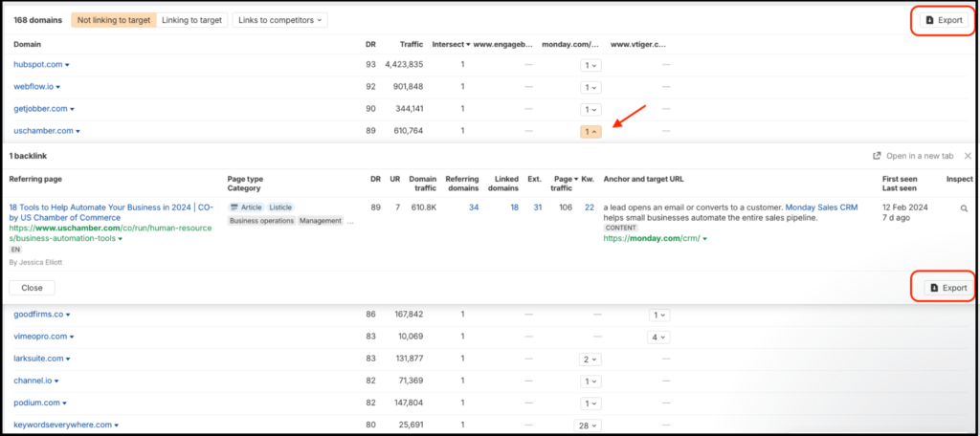Sort by the DR column header
The image size is (980, 436).
coord(370,44)
